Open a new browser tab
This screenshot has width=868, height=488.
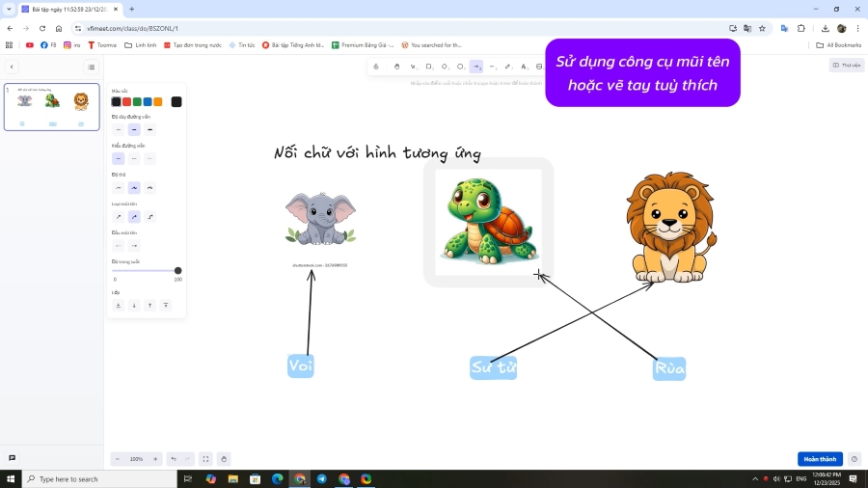(x=131, y=9)
